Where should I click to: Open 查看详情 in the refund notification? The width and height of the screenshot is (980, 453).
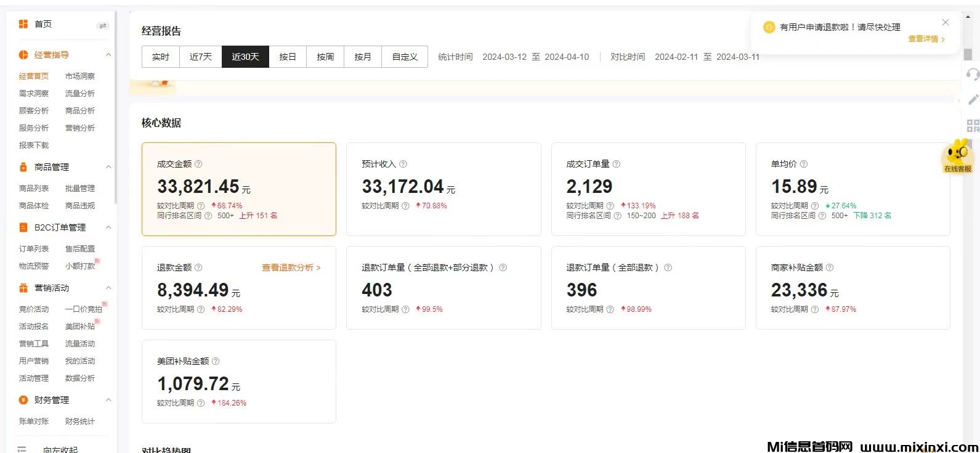coord(926,39)
